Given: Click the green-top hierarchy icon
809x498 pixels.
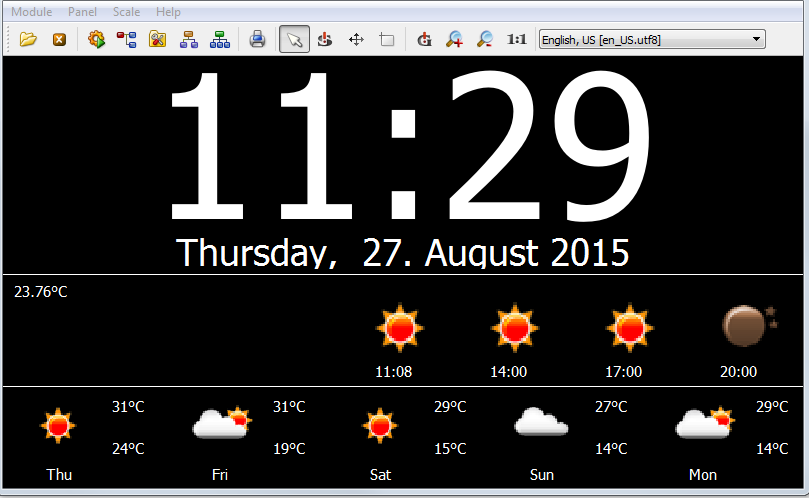Looking at the screenshot, I should pyautogui.click(x=220, y=39).
